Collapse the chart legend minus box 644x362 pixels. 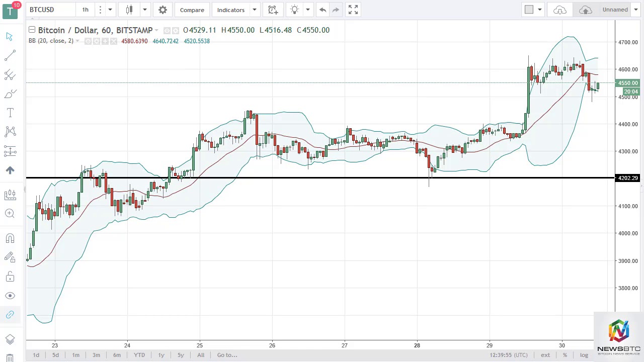[x=32, y=30]
